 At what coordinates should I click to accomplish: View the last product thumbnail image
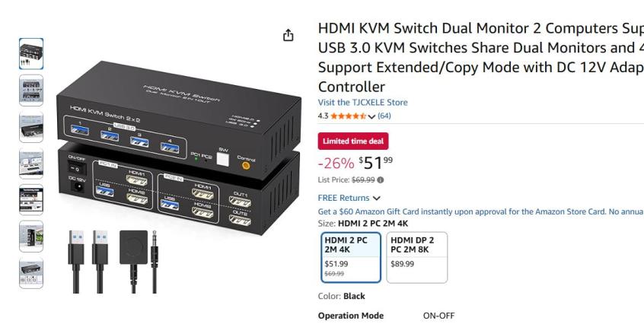[30, 273]
